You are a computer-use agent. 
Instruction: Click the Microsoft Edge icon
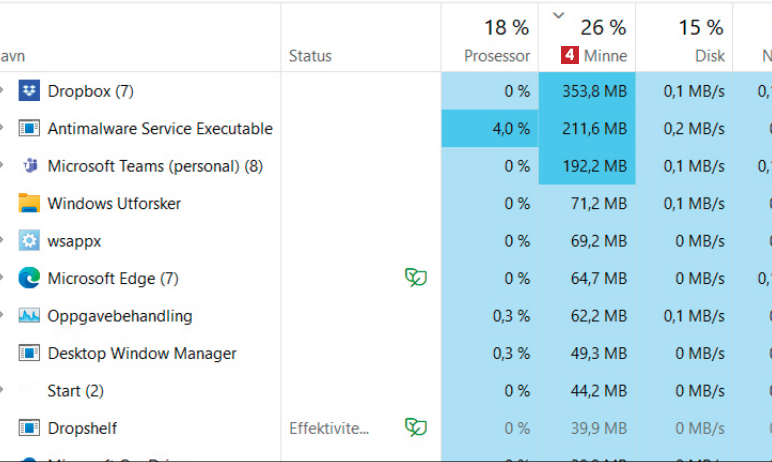pyautogui.click(x=28, y=278)
